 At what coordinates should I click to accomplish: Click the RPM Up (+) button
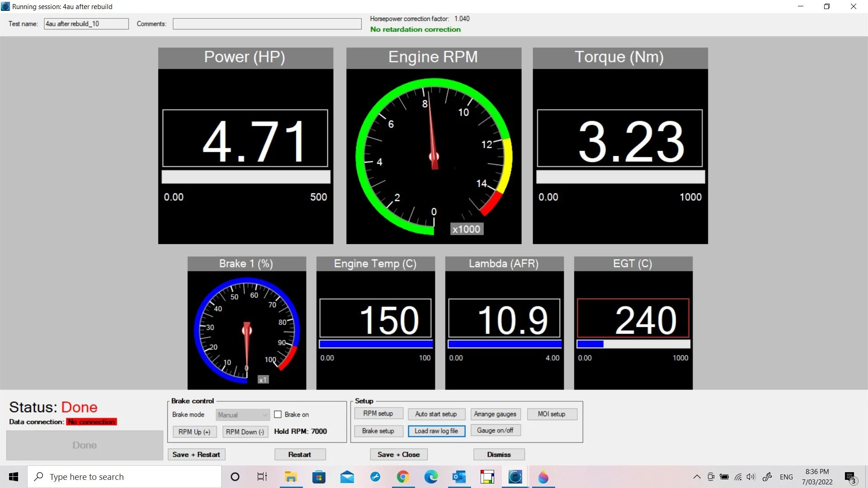194,432
